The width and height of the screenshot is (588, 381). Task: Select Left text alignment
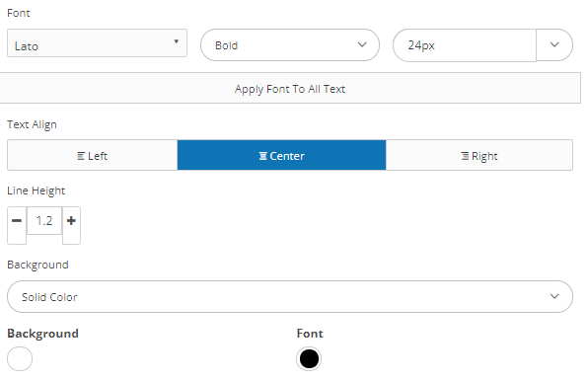click(93, 155)
